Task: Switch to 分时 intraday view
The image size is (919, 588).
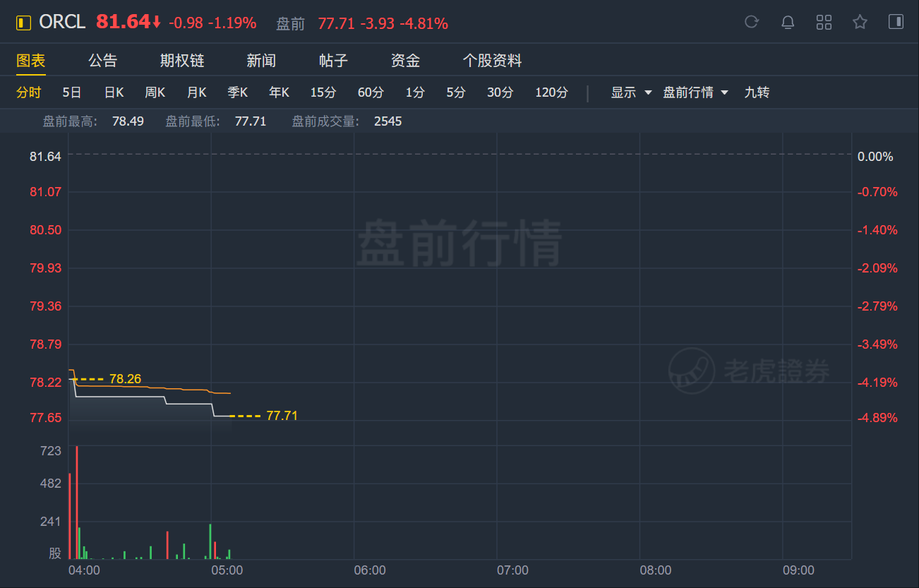Action: [x=29, y=92]
